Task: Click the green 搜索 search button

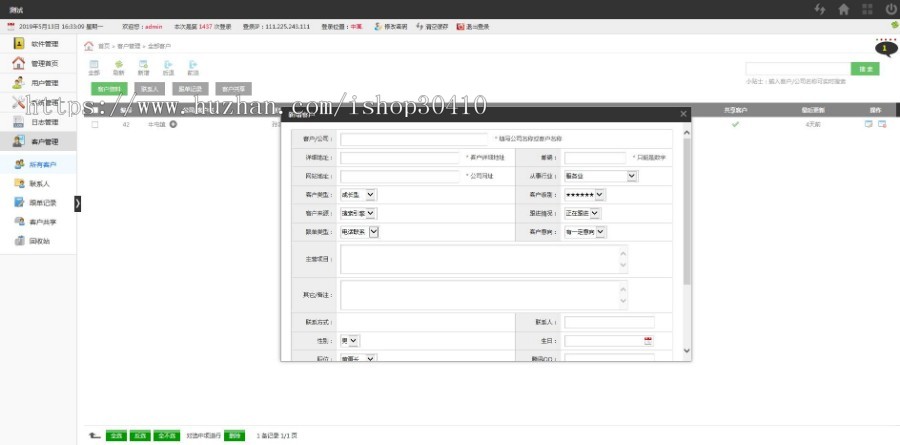Action: coord(866,69)
